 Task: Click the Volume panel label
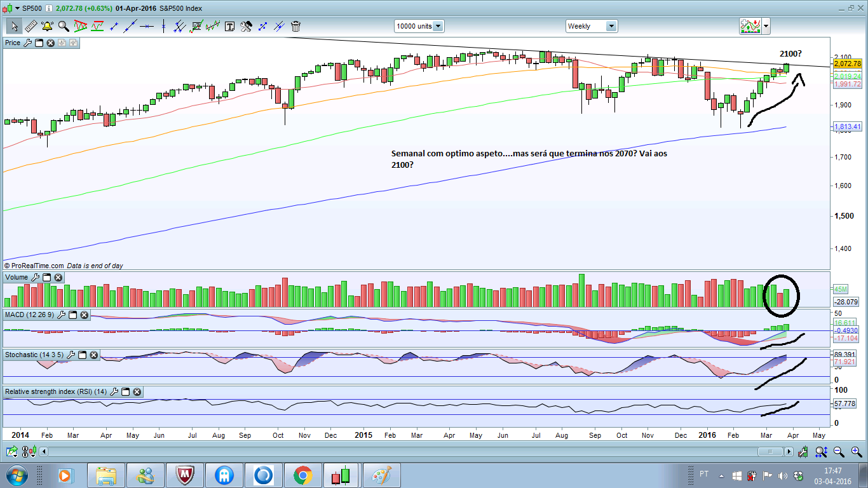(x=17, y=278)
